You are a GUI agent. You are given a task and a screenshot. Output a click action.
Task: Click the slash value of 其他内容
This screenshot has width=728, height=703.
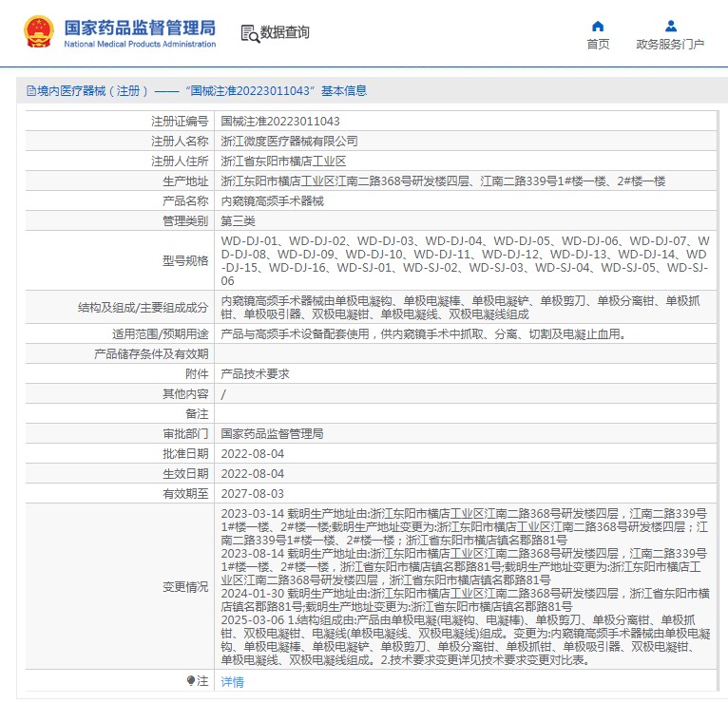pos(223,394)
